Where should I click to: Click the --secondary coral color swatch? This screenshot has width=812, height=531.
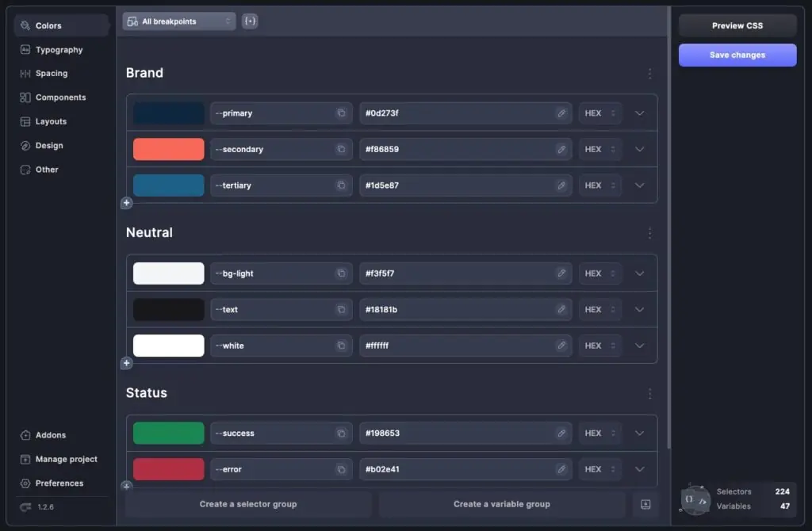(x=169, y=149)
